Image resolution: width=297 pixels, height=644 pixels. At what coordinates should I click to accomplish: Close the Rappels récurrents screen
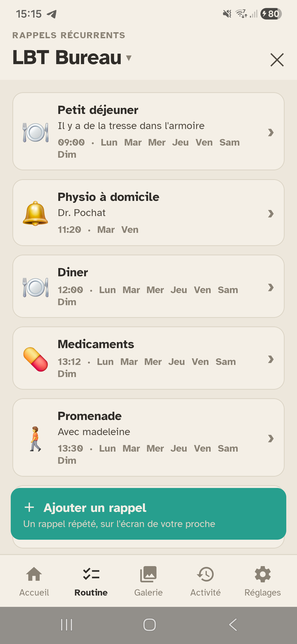pyautogui.click(x=277, y=60)
